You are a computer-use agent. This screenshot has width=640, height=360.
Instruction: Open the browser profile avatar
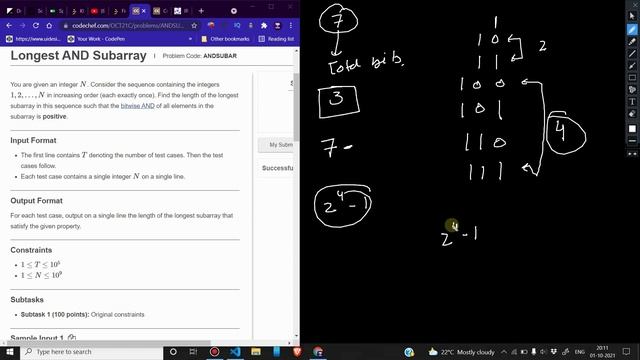click(x=278, y=25)
